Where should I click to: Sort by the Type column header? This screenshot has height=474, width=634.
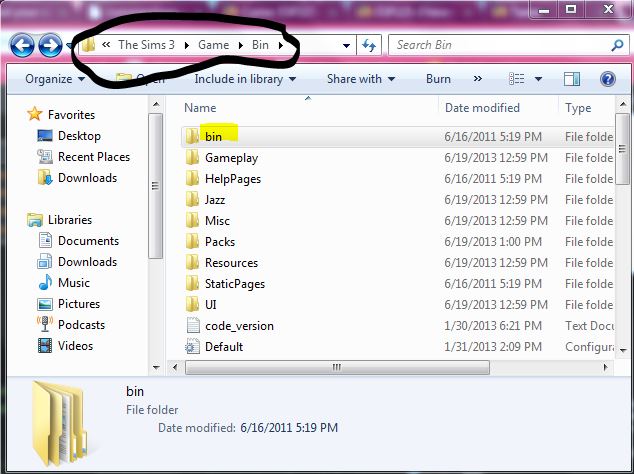578,108
